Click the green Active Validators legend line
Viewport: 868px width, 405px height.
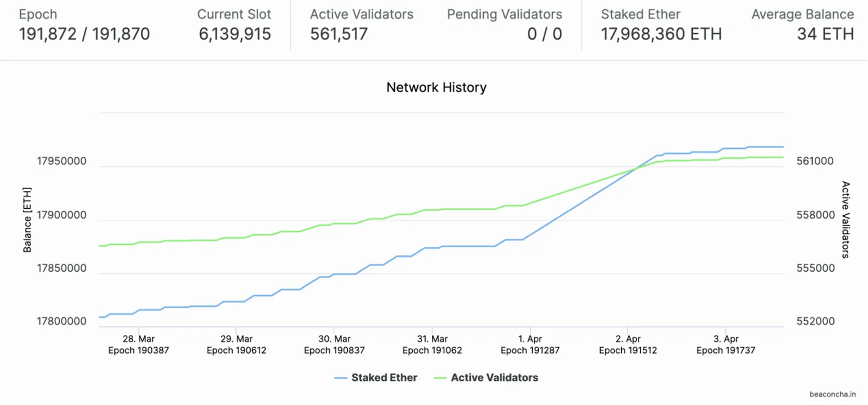440,378
